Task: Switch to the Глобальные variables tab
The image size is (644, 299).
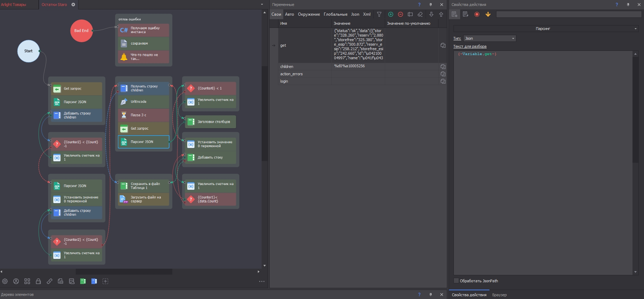Action: click(x=335, y=14)
